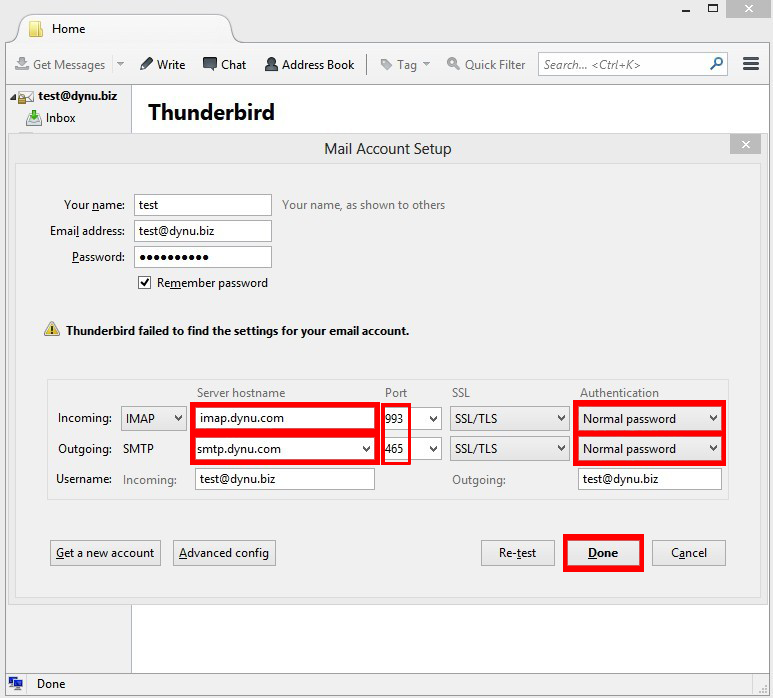773x698 pixels.
Task: Maximize the Thunderbird window
Action: tap(713, 8)
